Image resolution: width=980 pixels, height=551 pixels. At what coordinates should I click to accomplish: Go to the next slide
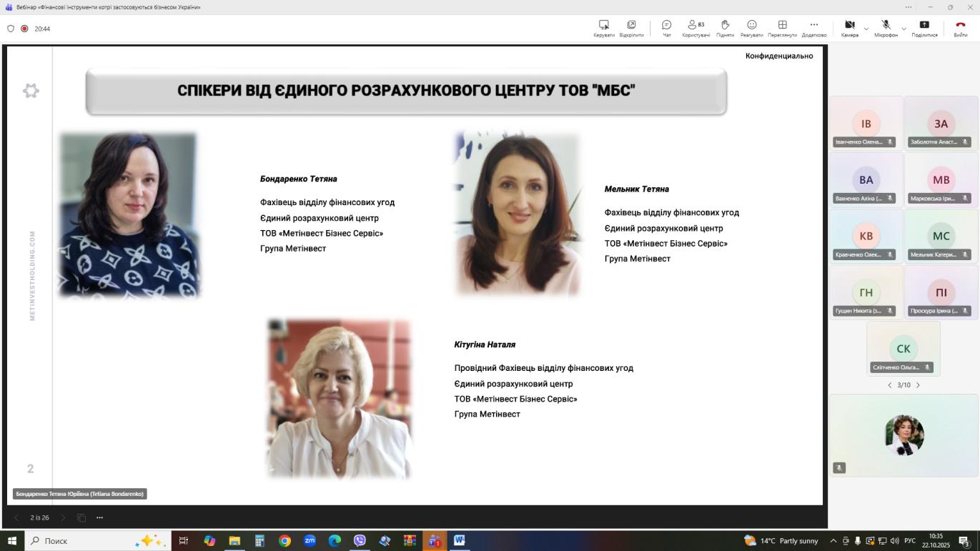(x=63, y=517)
